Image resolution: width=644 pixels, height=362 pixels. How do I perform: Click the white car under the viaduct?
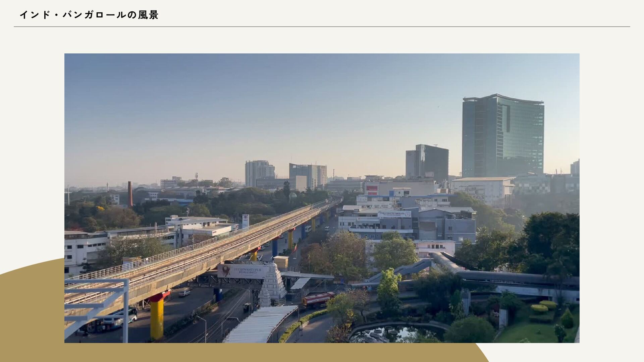184,293
